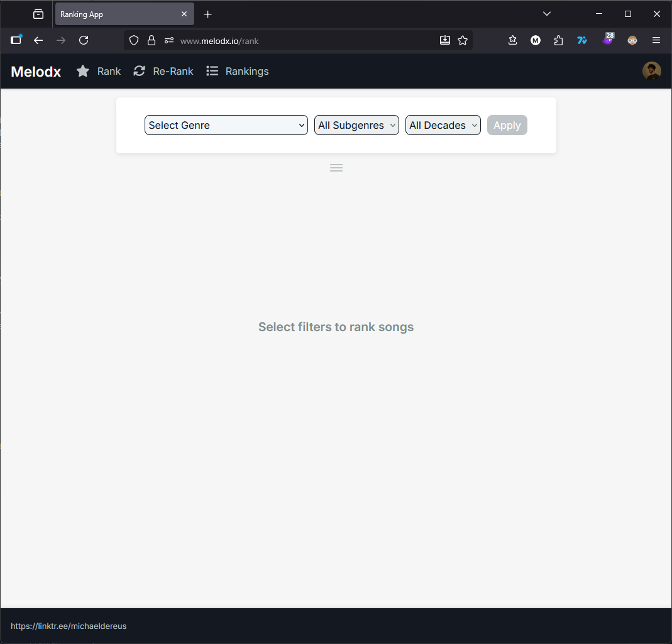Screen dimensions: 672x644
Task: Show list of all open tabs
Action: (x=547, y=14)
